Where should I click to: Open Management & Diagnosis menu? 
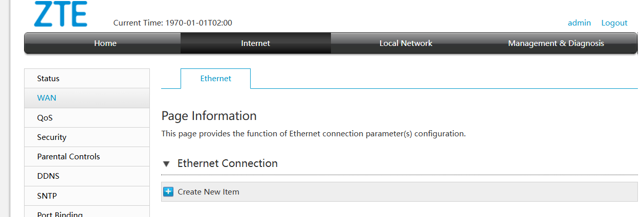(x=556, y=43)
